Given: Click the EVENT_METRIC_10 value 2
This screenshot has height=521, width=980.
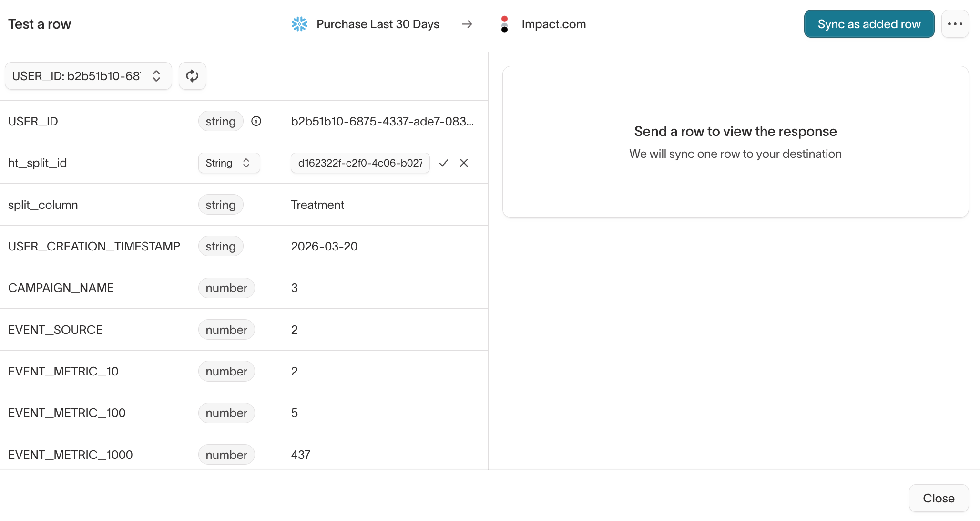Looking at the screenshot, I should pyautogui.click(x=295, y=371).
